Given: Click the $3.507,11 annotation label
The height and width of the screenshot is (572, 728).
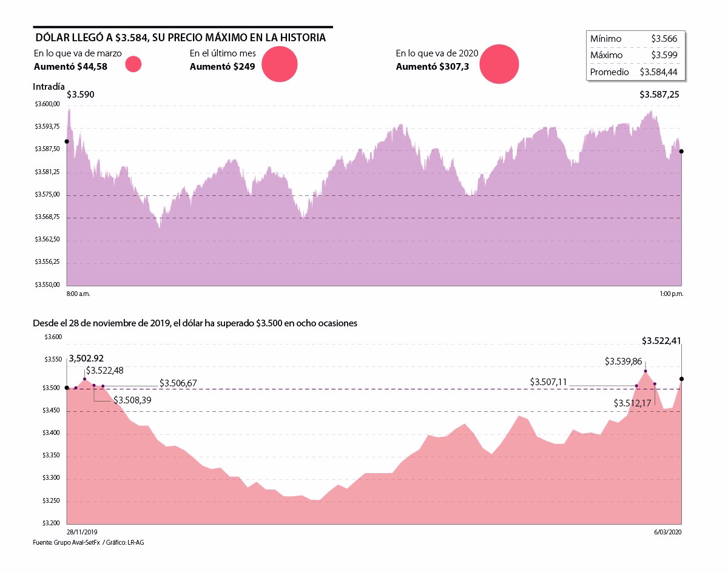Looking at the screenshot, I should point(548,382).
